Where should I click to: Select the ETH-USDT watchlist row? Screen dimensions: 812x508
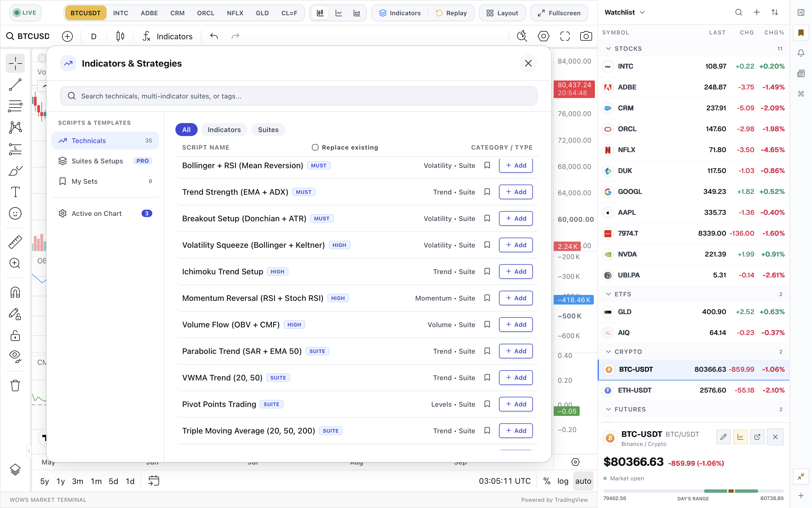click(x=693, y=390)
